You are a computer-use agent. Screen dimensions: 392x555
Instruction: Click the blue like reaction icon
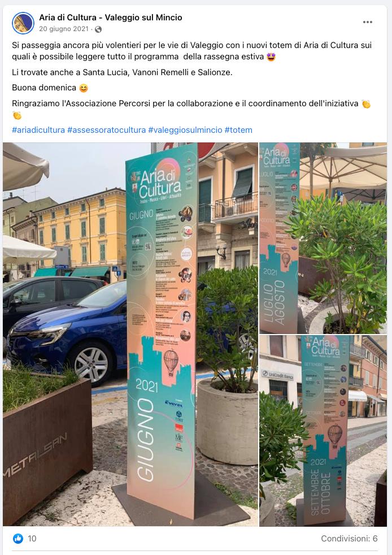click(x=18, y=539)
